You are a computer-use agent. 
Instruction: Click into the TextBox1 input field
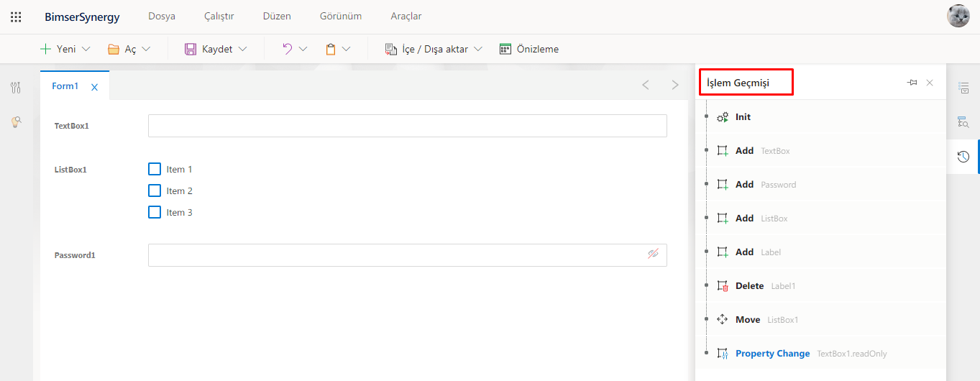pyautogui.click(x=407, y=126)
